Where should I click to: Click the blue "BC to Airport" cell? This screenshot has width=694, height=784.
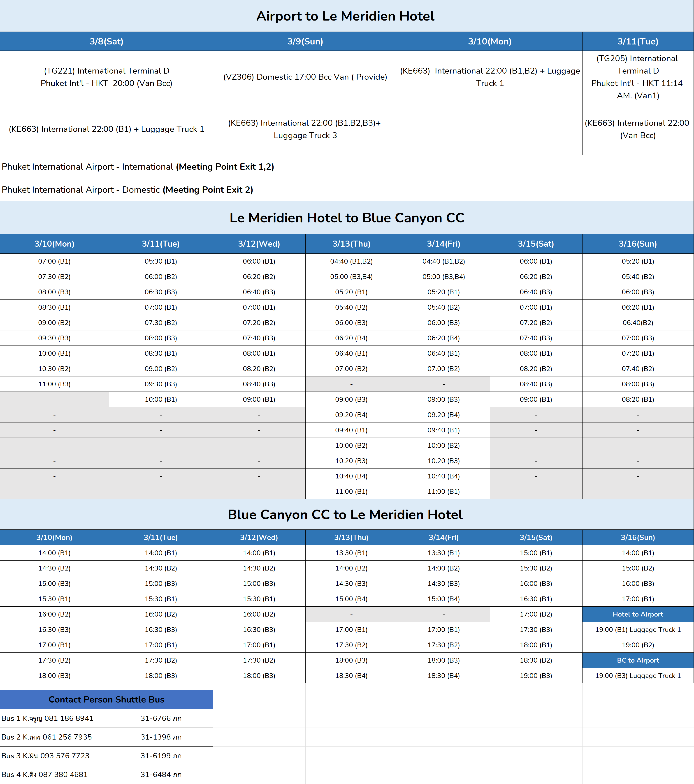click(x=638, y=660)
